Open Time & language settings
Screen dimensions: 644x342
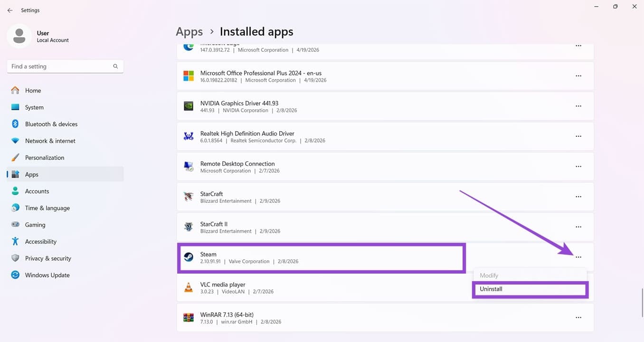click(x=66, y=208)
